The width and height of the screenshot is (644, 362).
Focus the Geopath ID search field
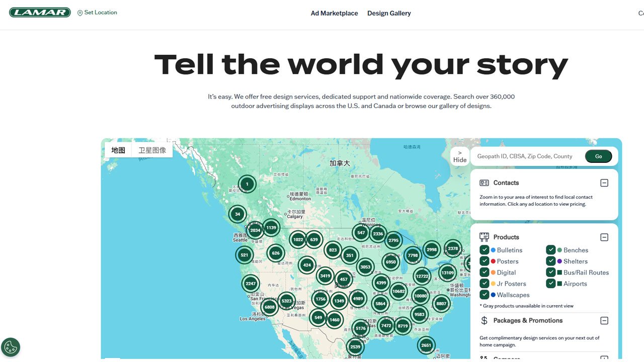click(x=528, y=156)
